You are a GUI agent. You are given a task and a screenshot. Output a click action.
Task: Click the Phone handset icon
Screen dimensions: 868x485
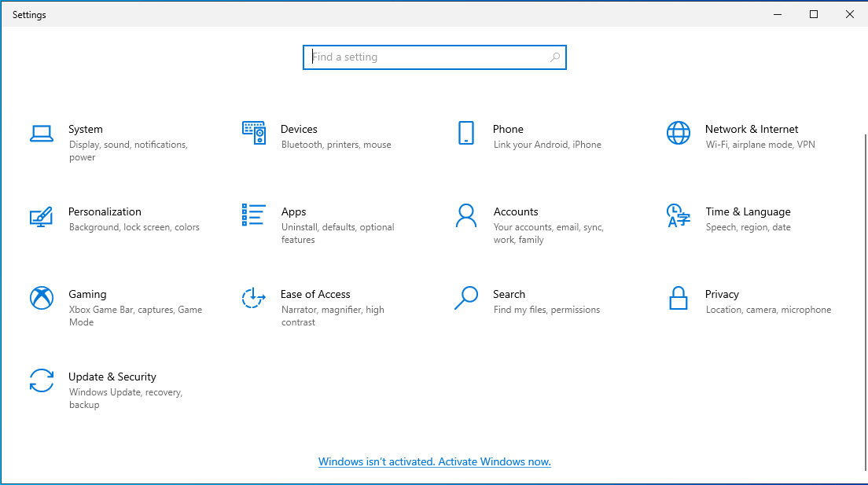(466, 133)
